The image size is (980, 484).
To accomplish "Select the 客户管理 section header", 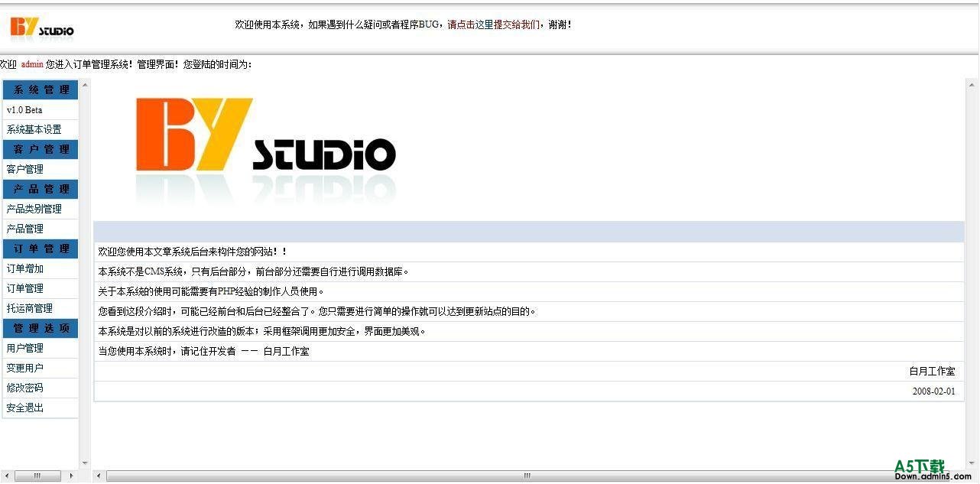I will 41,149.
